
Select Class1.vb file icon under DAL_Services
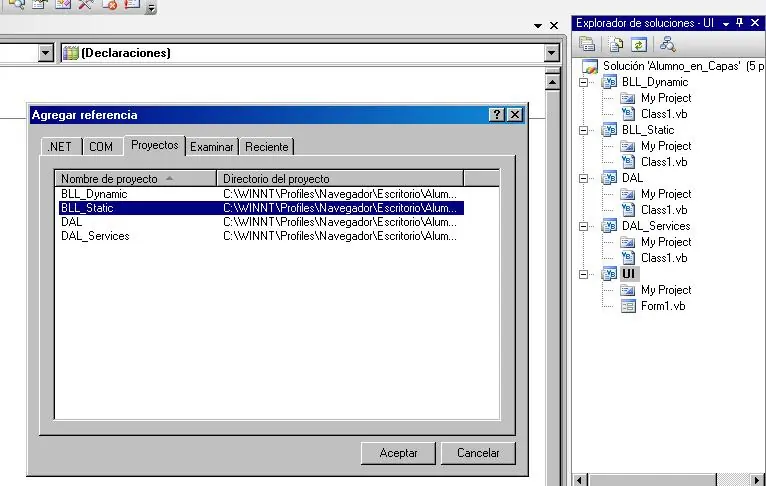pyautogui.click(x=628, y=257)
